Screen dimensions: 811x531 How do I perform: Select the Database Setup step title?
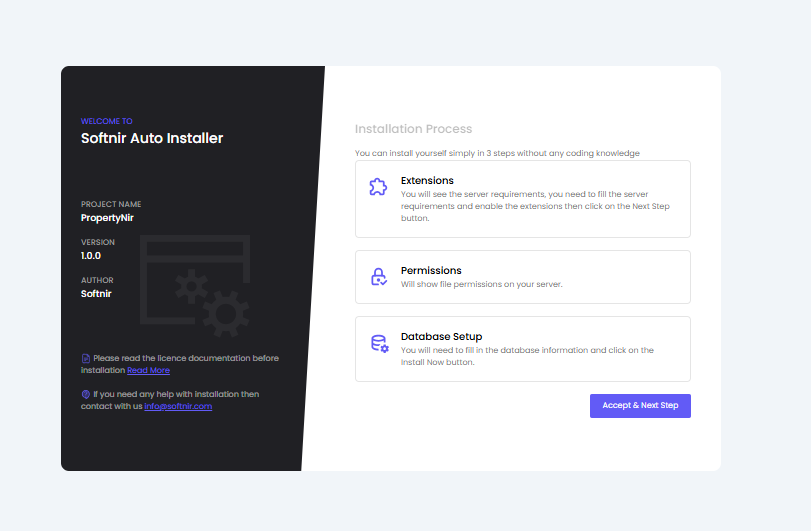(x=442, y=337)
